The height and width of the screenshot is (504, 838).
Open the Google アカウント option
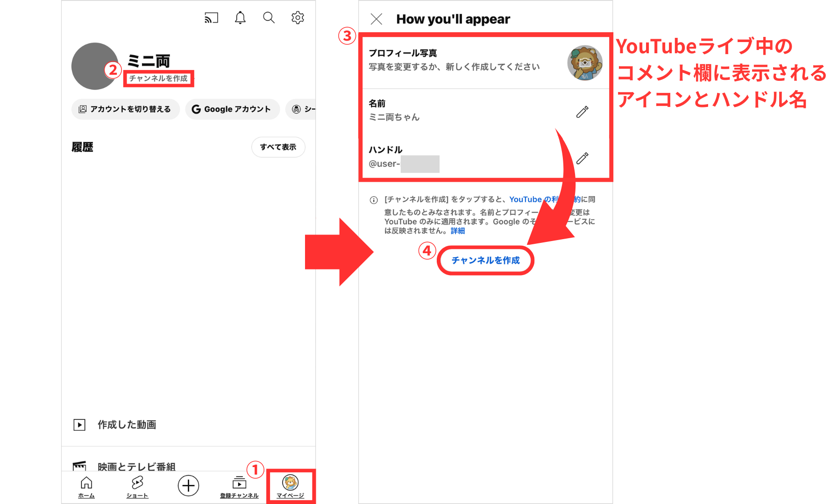pyautogui.click(x=232, y=109)
